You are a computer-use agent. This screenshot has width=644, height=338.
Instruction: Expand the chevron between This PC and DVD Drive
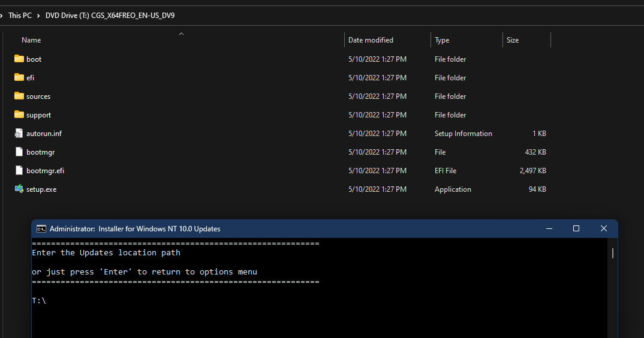point(38,16)
